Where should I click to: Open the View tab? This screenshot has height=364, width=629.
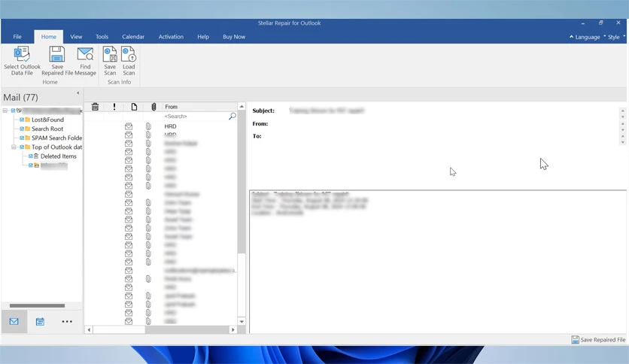point(76,37)
